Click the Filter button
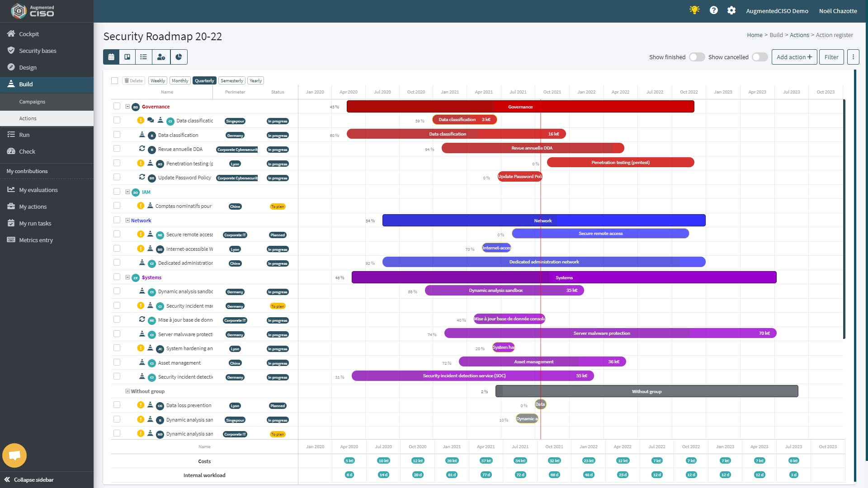This screenshot has height=488, width=868. [x=831, y=57]
